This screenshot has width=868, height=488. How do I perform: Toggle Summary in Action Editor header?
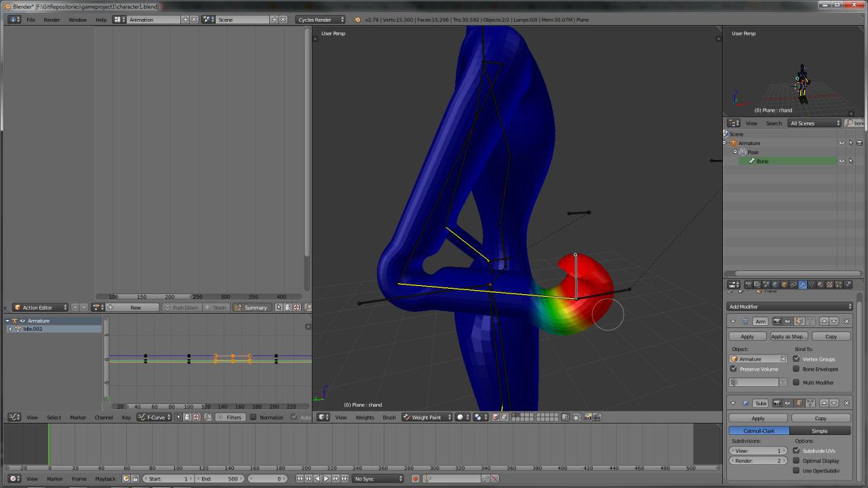(x=251, y=308)
